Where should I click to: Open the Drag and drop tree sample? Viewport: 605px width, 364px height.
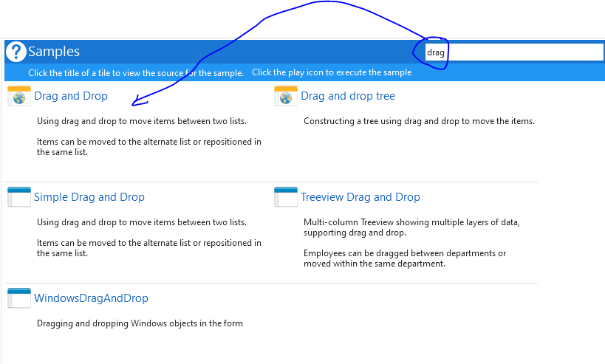(x=348, y=96)
